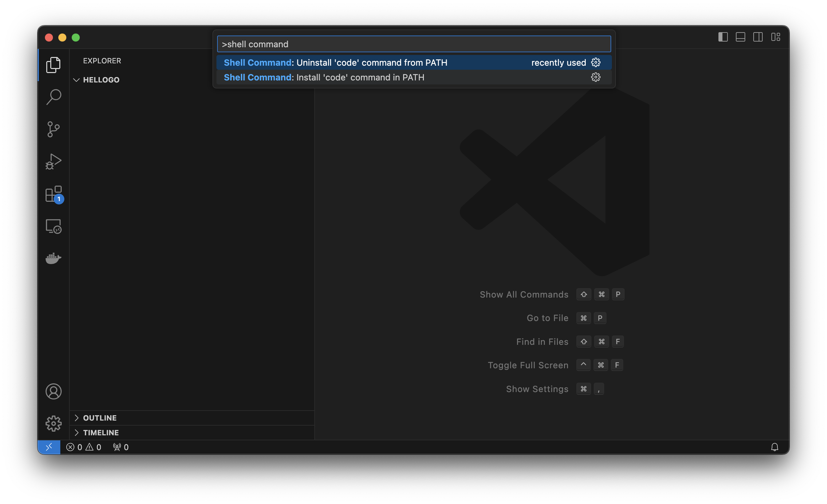Expand the OUTLINE section

[77, 418]
